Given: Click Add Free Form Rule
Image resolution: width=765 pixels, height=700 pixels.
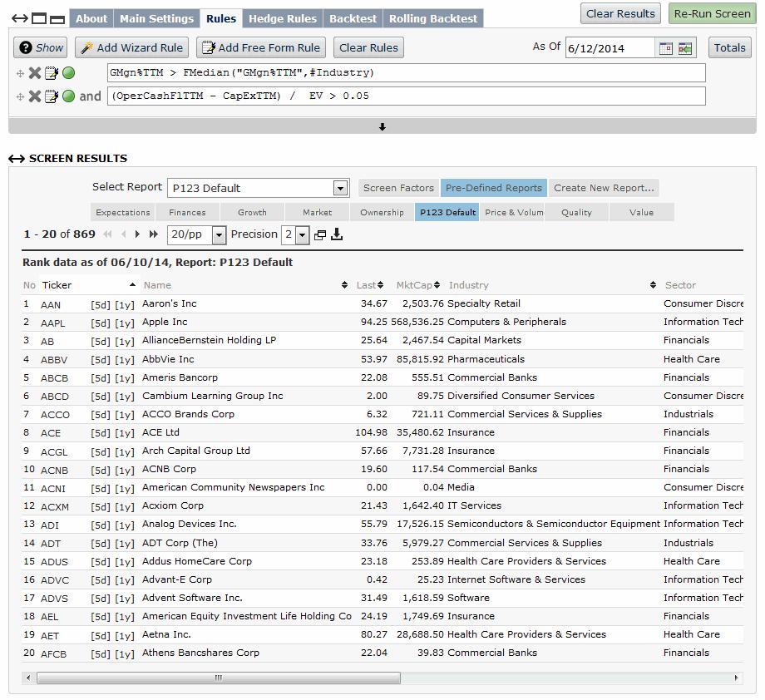Looking at the screenshot, I should click(x=261, y=48).
